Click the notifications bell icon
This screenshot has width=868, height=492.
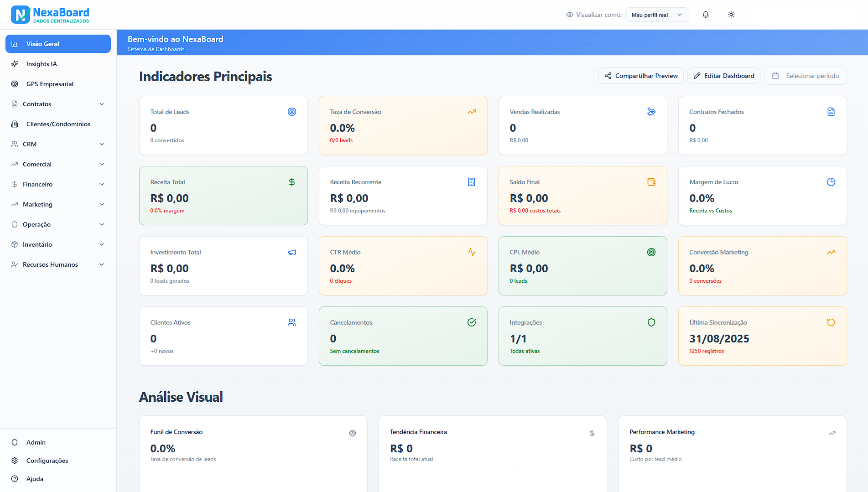pyautogui.click(x=706, y=14)
